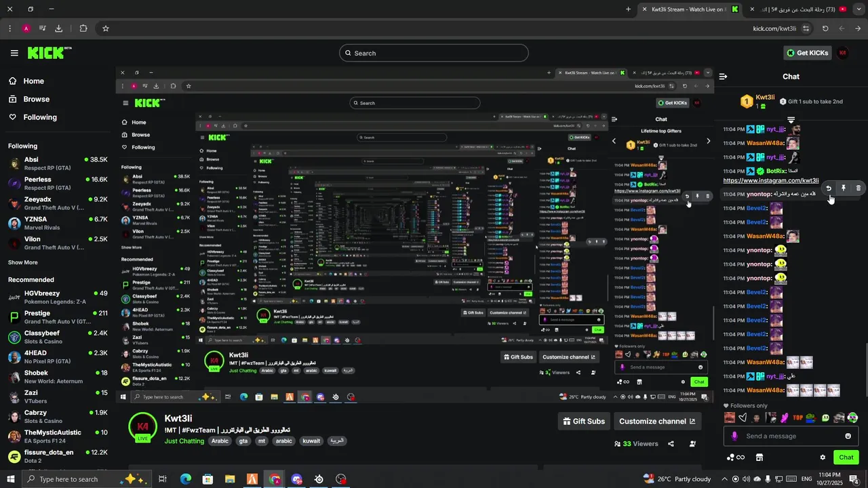This screenshot has width=868, height=488.
Task: Click the reply icon on the ynontop message
Action: 829,188
